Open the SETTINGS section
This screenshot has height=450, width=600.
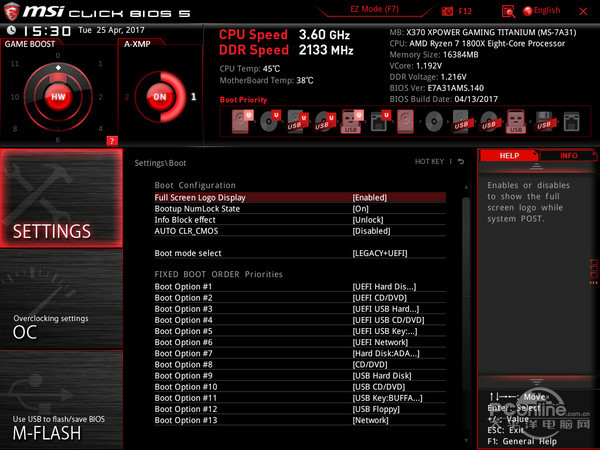tap(61, 198)
